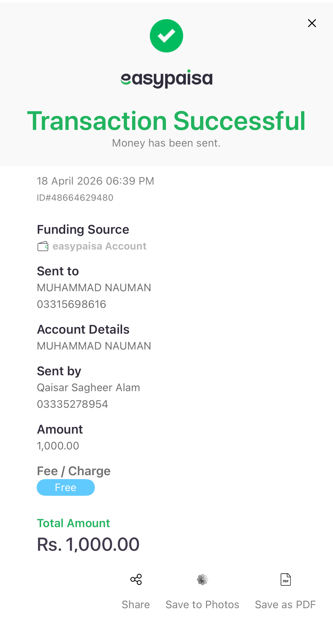Close the receipt with the X icon
The image size is (333, 644).
click(312, 23)
